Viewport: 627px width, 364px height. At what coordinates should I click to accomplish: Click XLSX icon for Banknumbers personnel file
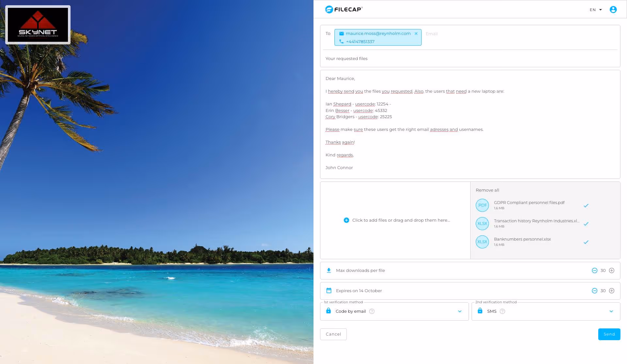(x=482, y=242)
